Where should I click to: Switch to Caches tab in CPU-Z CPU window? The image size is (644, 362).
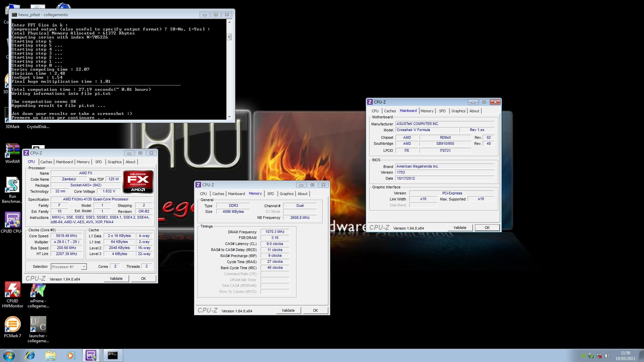click(46, 162)
